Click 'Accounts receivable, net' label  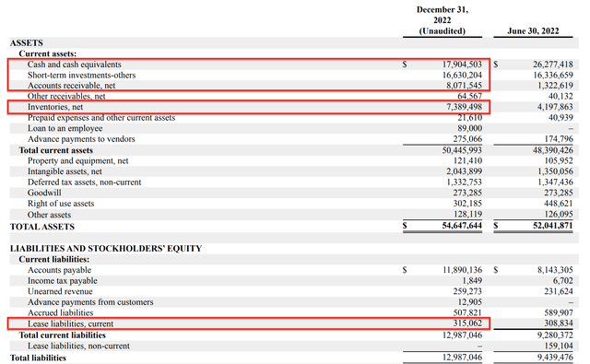71,86
